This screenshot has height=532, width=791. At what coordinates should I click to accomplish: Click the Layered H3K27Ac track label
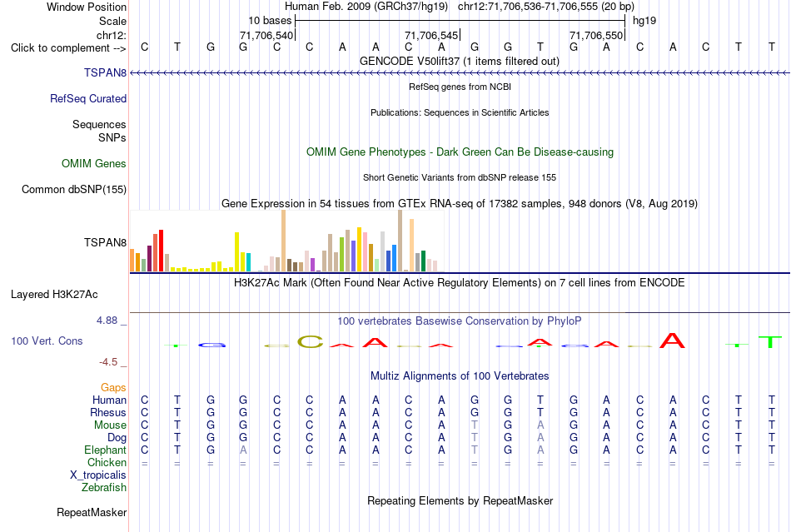[x=54, y=294]
